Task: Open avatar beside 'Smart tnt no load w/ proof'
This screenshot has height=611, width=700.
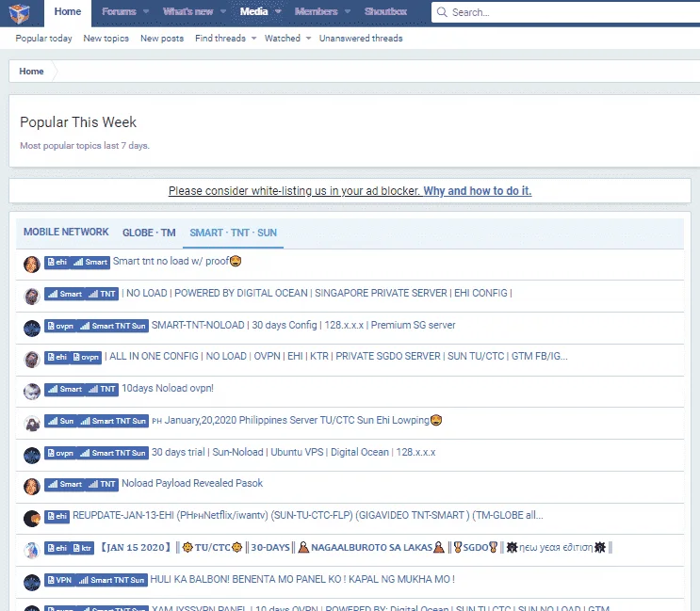Action: coord(32,264)
